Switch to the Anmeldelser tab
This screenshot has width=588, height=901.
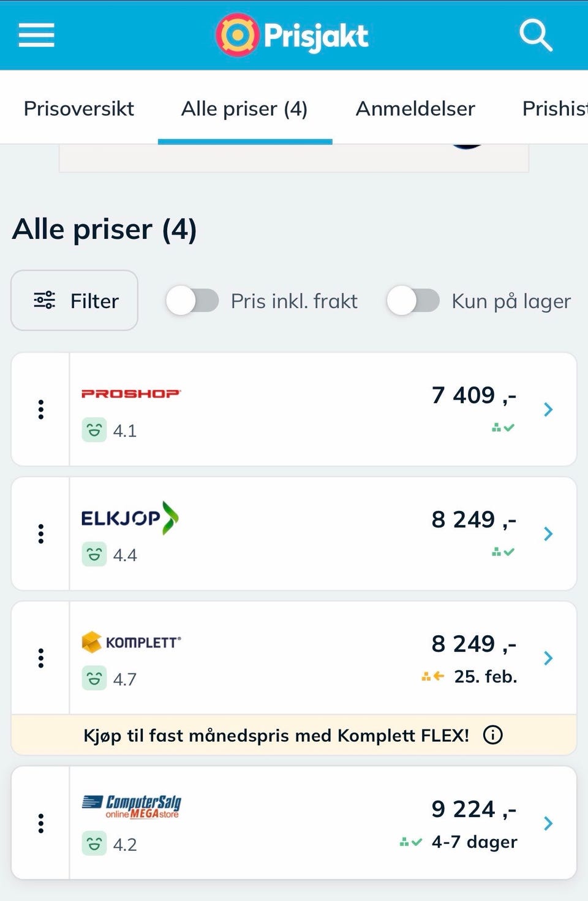pyautogui.click(x=415, y=108)
